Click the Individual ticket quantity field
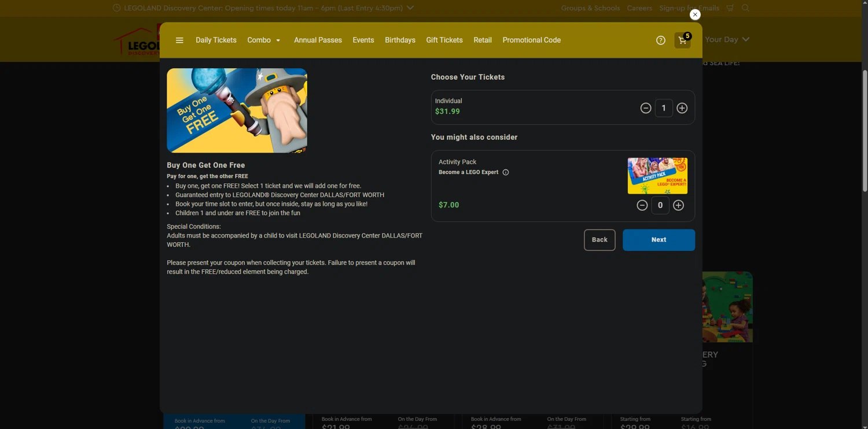The width and height of the screenshot is (868, 429). tap(664, 108)
